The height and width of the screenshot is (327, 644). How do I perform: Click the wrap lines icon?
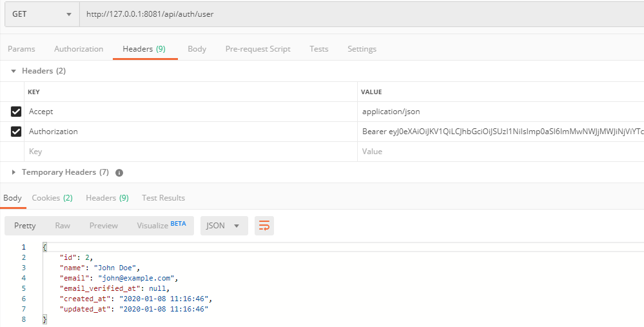click(x=264, y=226)
